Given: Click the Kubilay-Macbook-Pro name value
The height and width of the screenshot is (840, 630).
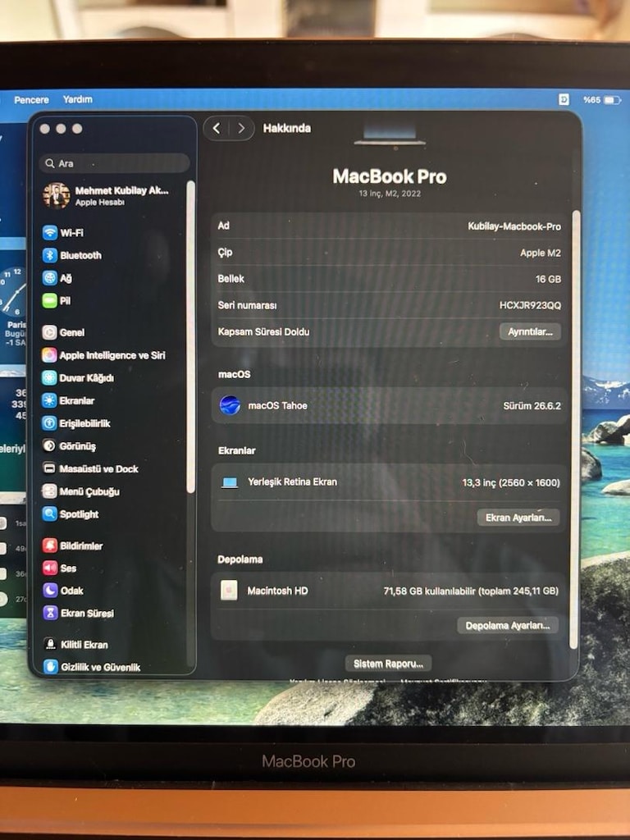Looking at the screenshot, I should [514, 226].
